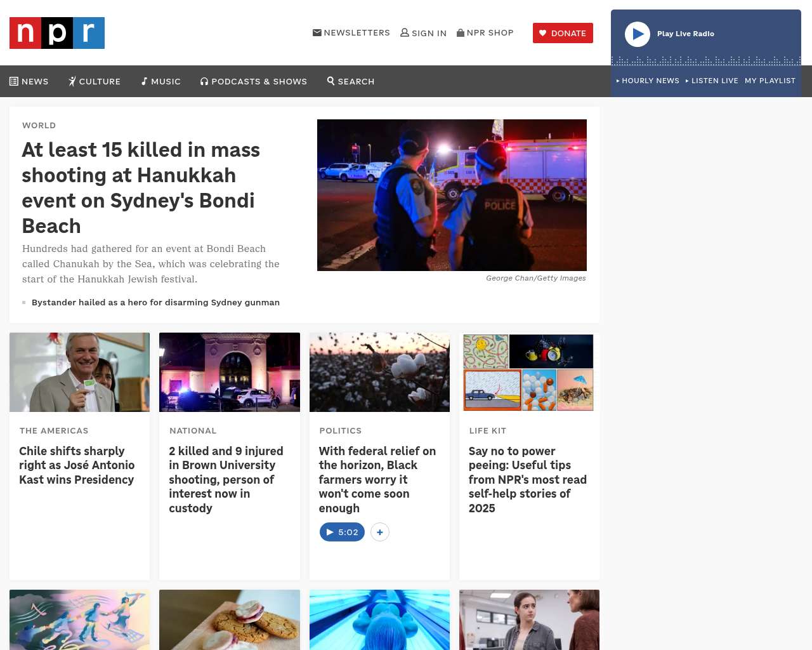Expand Podcasts & Shows menu
This screenshot has height=650, width=812.
[x=254, y=81]
